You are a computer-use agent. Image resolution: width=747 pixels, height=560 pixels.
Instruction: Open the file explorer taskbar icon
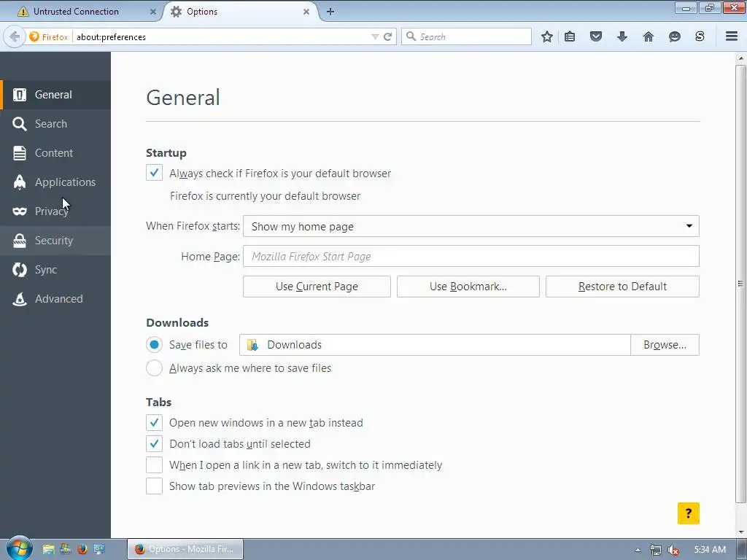point(49,549)
